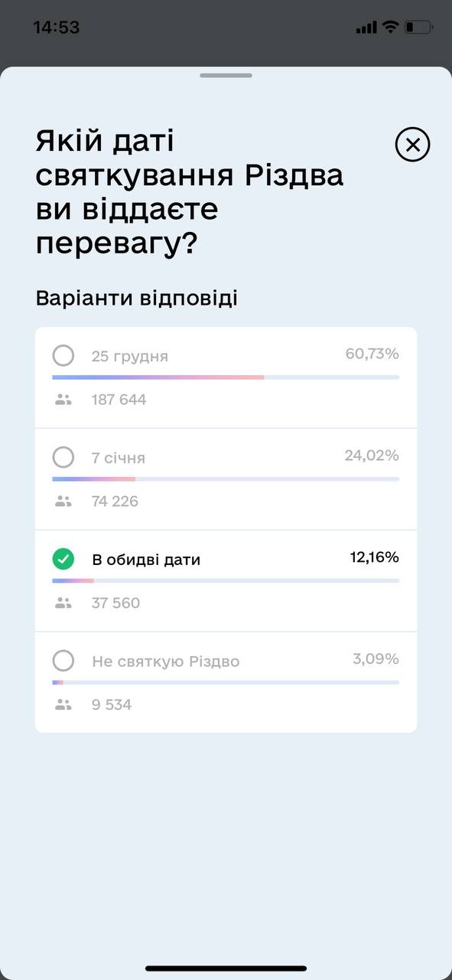Tap the voters icon next to 37 560
The height and width of the screenshot is (980, 452).
tap(63, 603)
